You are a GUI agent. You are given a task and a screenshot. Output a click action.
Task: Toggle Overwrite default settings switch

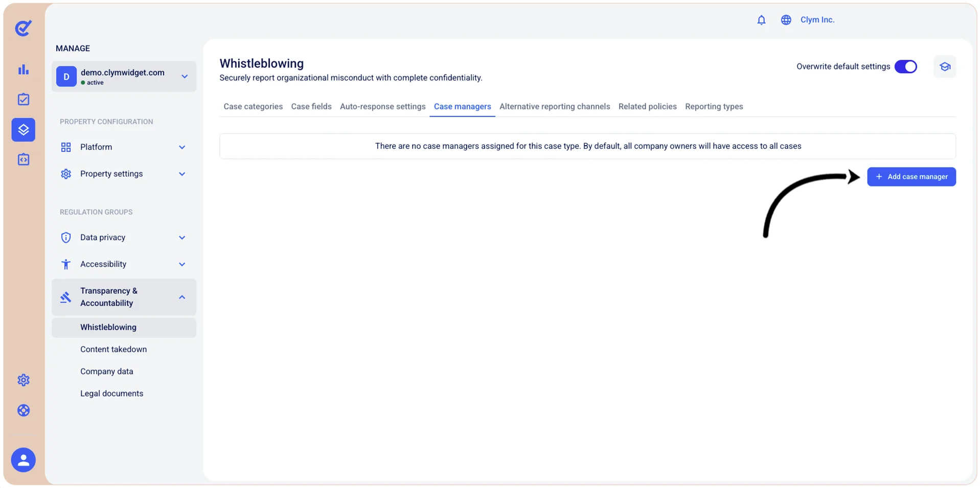pyautogui.click(x=906, y=67)
